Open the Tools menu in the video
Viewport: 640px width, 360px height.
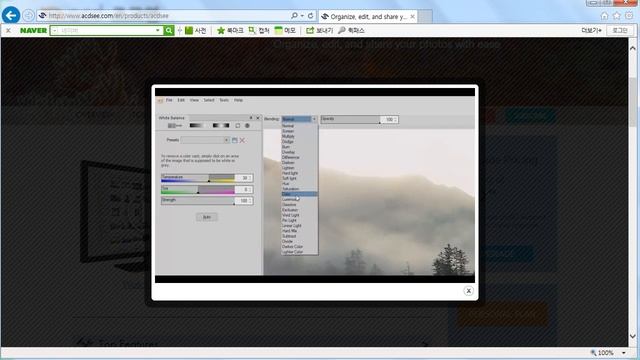[224, 100]
